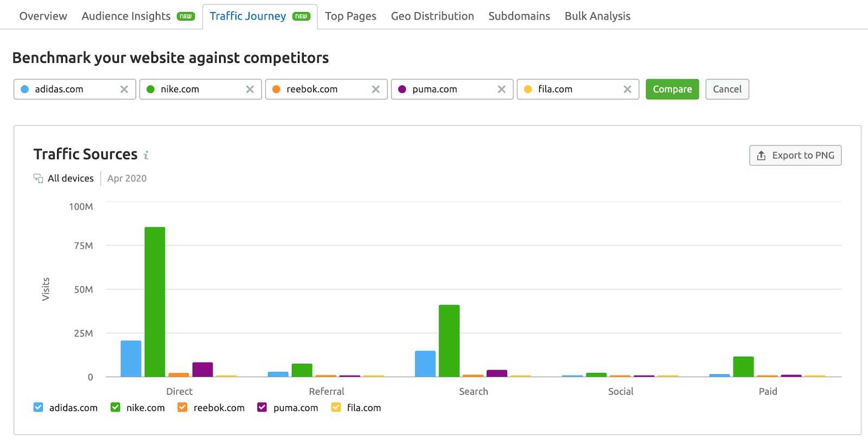Select the Traffic Journey tab

[x=260, y=16]
